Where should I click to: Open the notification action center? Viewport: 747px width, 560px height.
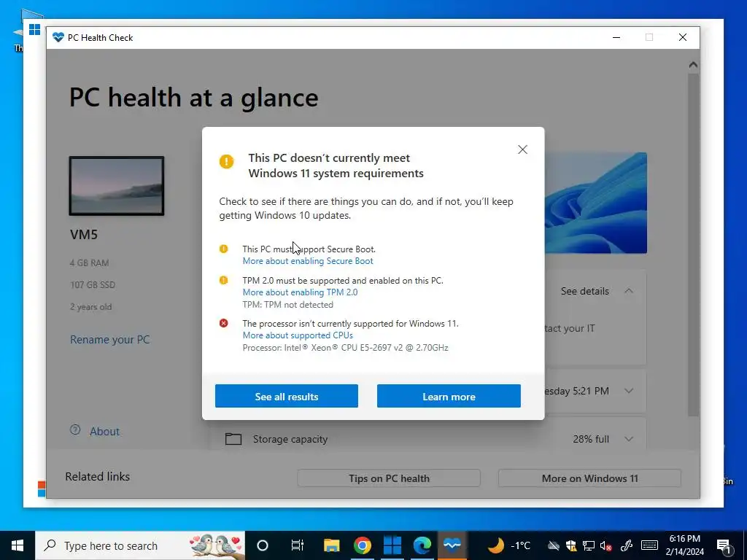click(x=724, y=546)
